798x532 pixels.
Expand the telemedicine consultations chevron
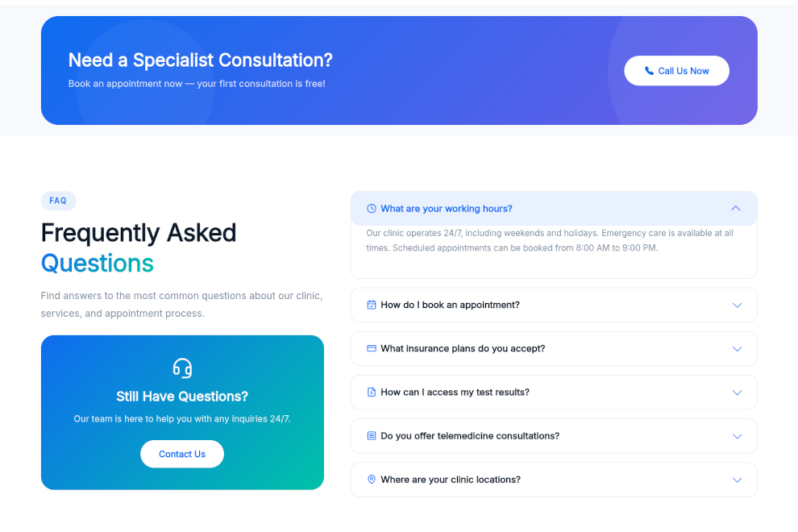737,436
